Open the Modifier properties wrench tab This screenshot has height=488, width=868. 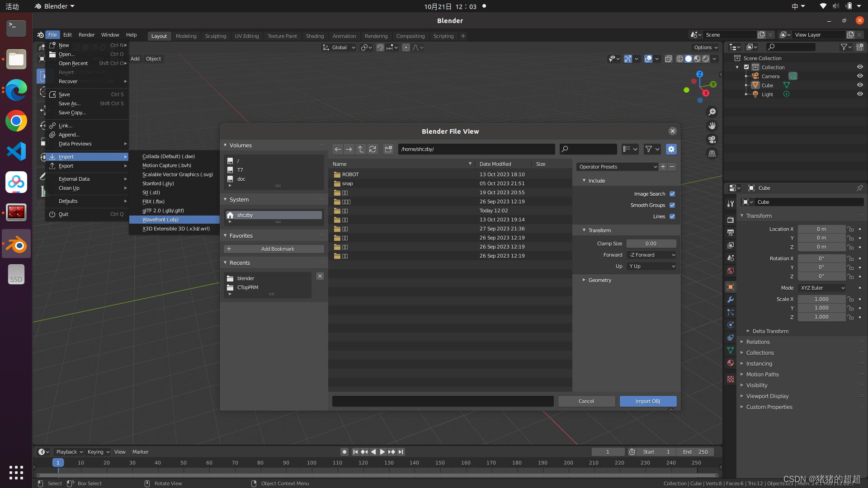pyautogui.click(x=731, y=300)
